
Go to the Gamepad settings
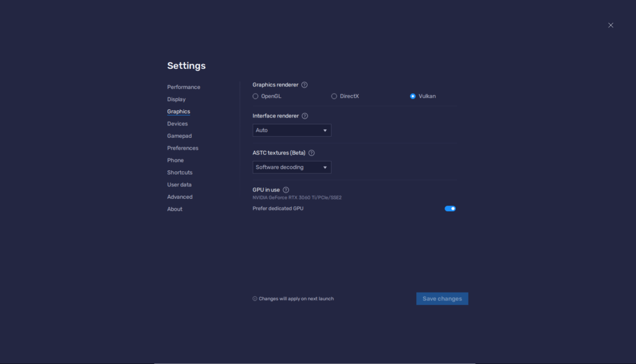click(179, 135)
